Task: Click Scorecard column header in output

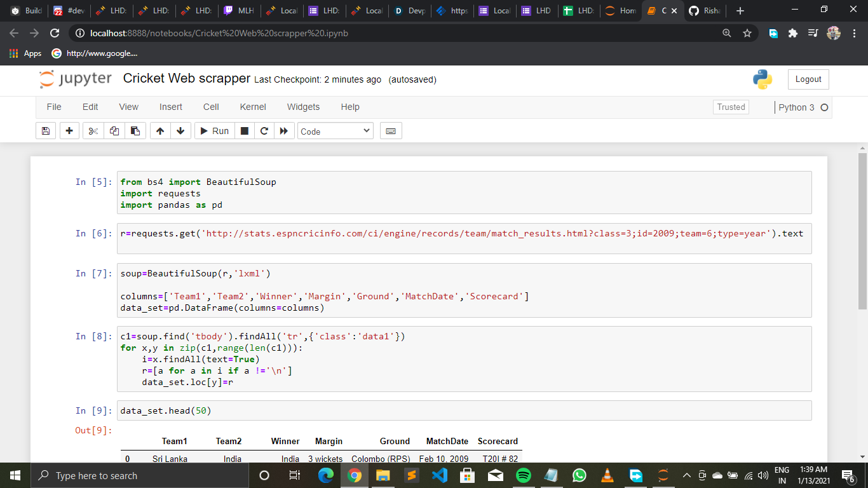Action: [498, 441]
